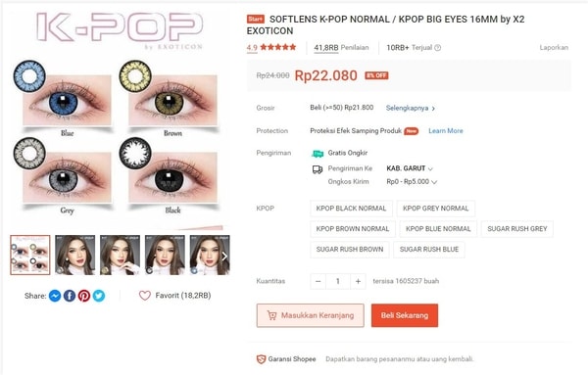Share product on Pinterest
Screen dimensions: 588x375
[84, 296]
